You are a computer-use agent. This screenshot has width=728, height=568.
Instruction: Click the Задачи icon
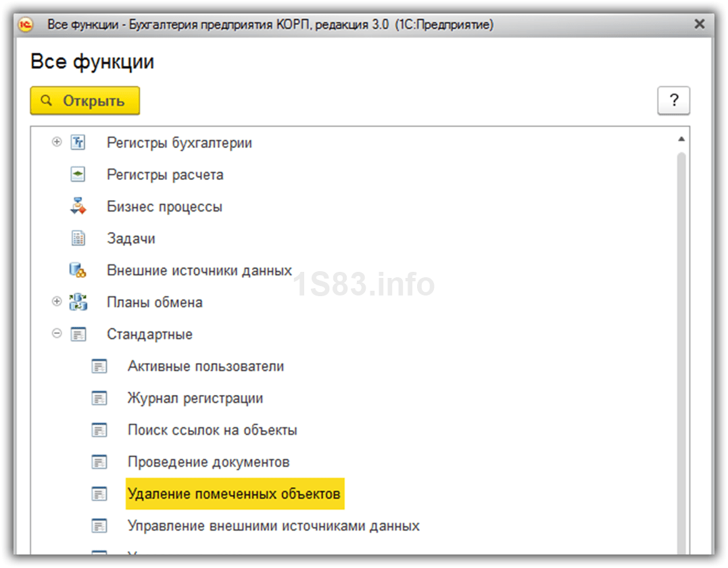coord(78,238)
